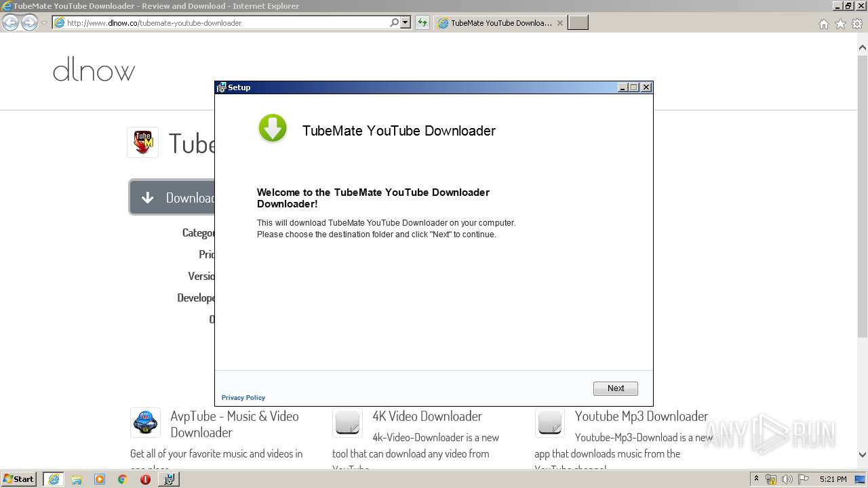868x488 pixels.
Task: Click the browser Back arrow
Action: click(x=11, y=23)
